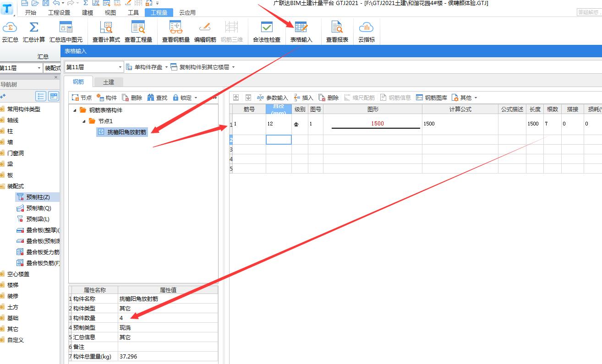
Task: Click 删除 in rebar table toolbar
Action: (x=328, y=98)
